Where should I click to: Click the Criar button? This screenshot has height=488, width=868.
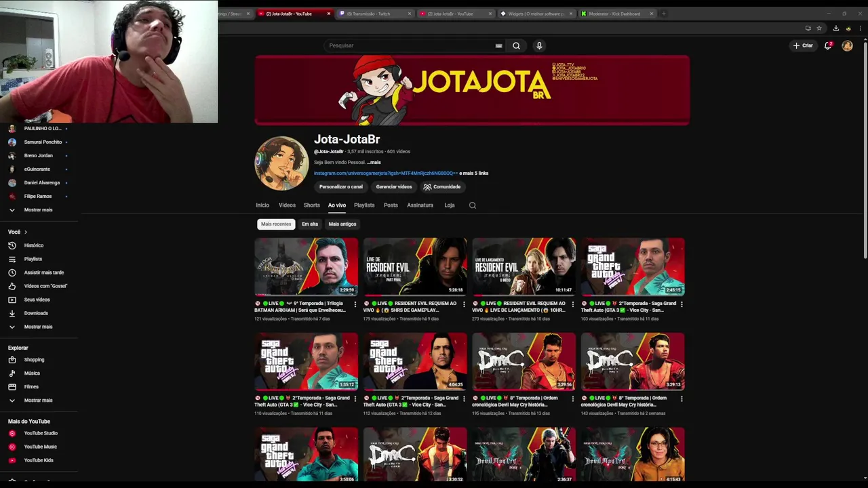click(803, 45)
